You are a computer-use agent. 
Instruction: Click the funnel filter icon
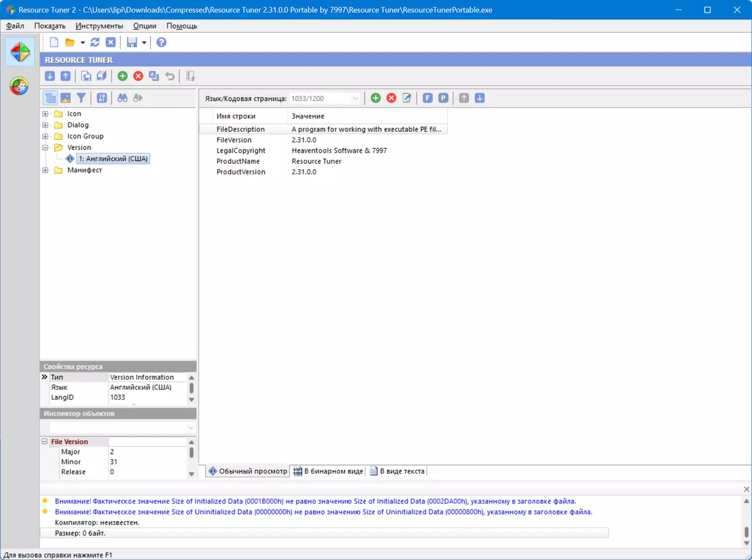81,98
